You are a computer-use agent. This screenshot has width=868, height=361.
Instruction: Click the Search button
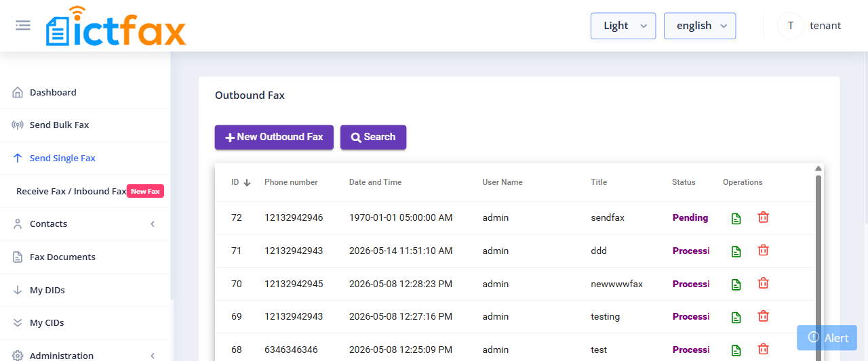[x=373, y=137]
